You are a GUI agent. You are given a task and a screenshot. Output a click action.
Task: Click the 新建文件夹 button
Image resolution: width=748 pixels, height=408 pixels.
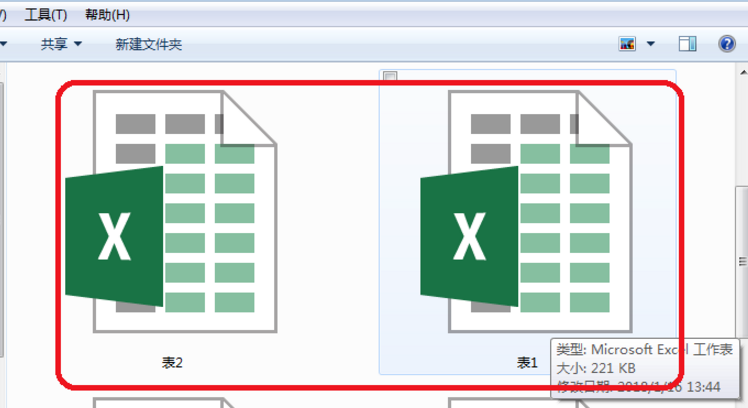[x=148, y=44]
